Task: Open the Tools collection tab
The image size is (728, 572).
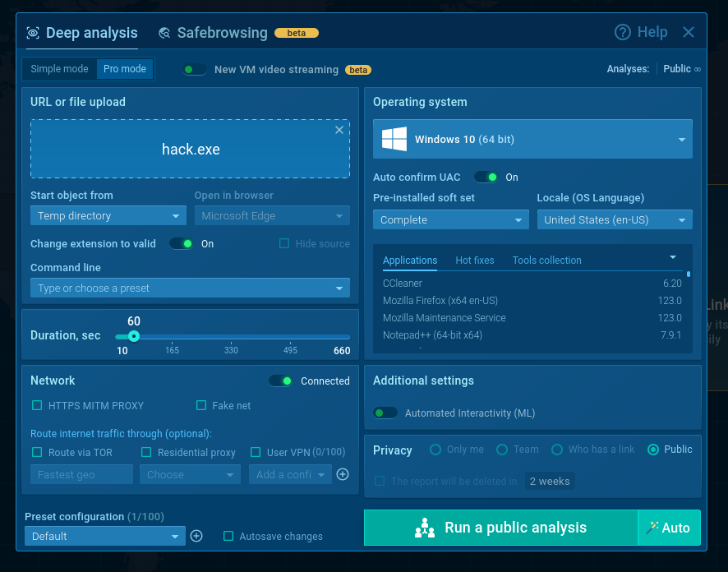Action: pos(546,261)
